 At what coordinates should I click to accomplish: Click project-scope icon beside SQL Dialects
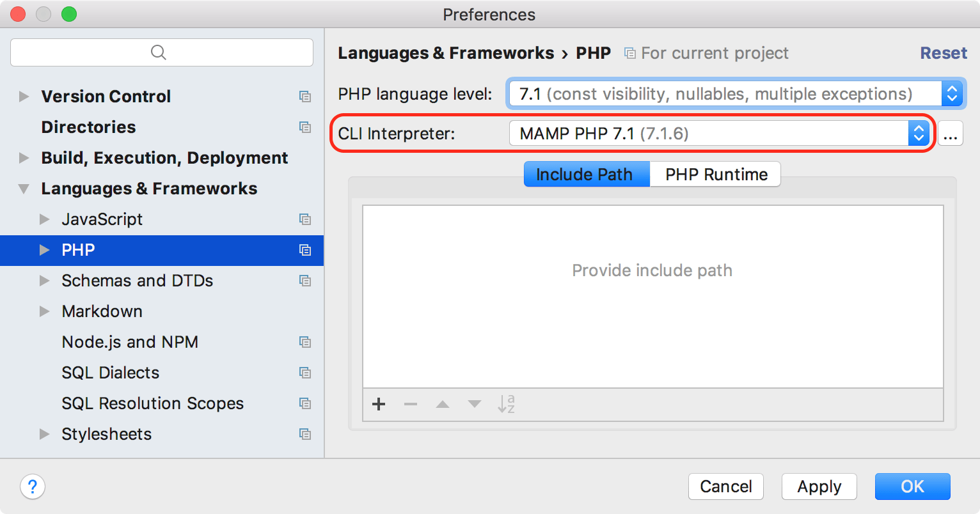pos(305,373)
